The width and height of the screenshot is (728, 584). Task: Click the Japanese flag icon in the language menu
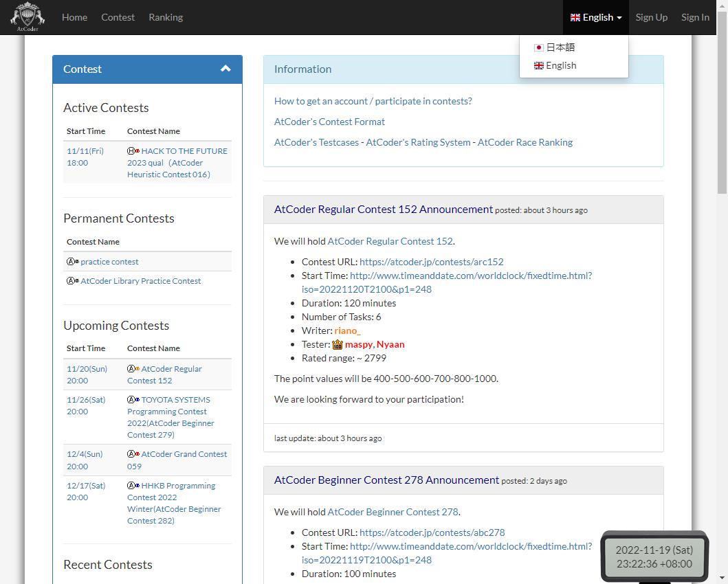pyautogui.click(x=539, y=47)
